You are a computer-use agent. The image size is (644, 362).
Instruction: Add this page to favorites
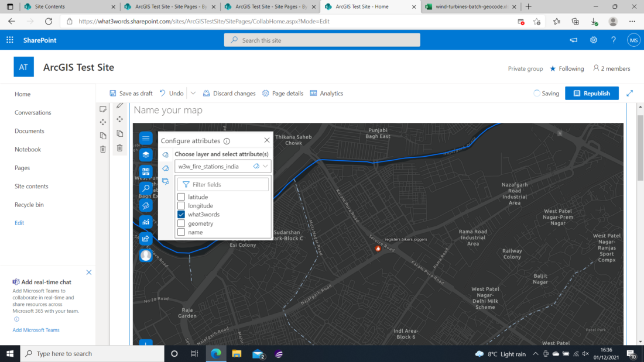tap(537, 22)
